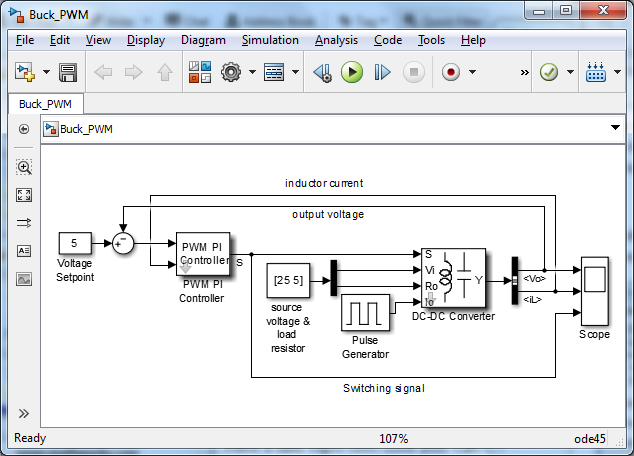The height and width of the screenshot is (456, 634).
Task: Toggle simulation data recording button
Action: click(x=450, y=72)
